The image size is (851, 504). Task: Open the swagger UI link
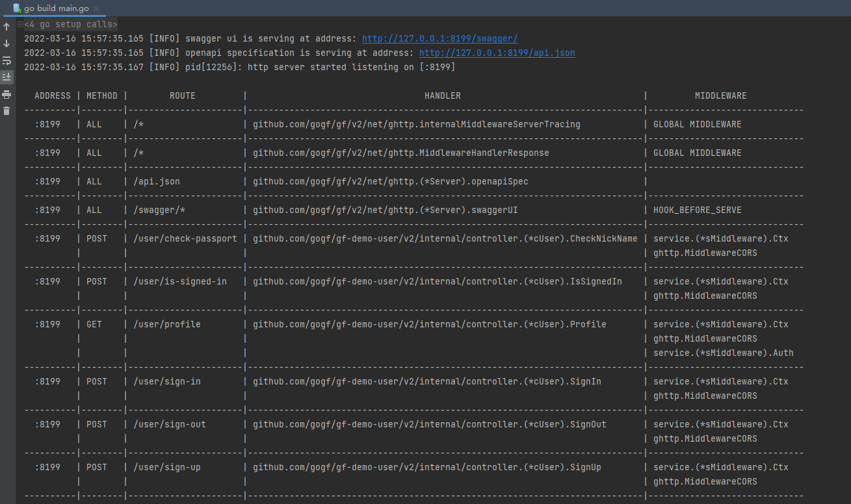pyautogui.click(x=439, y=38)
